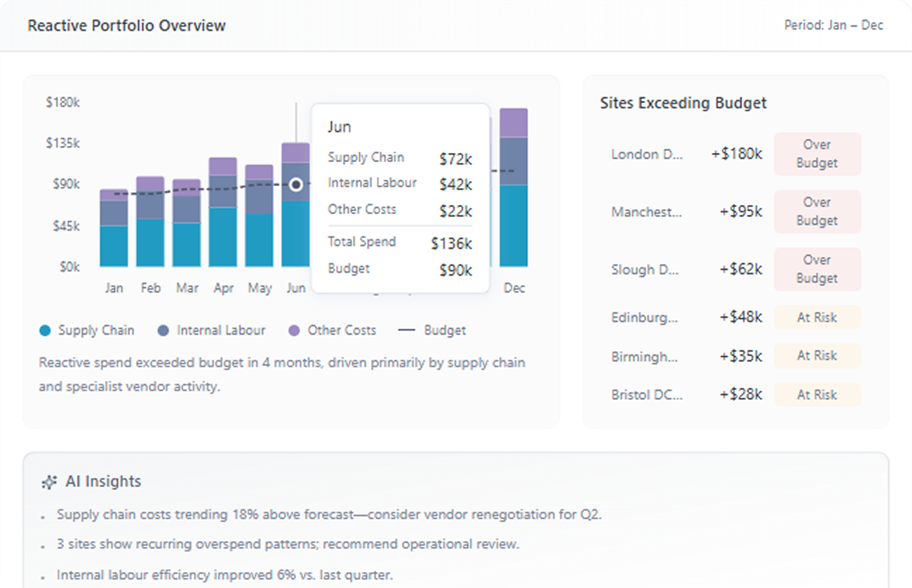Screen dimensions: 912x588
Task: Click the At Risk badge for Bristol DC
Action: coord(817,395)
